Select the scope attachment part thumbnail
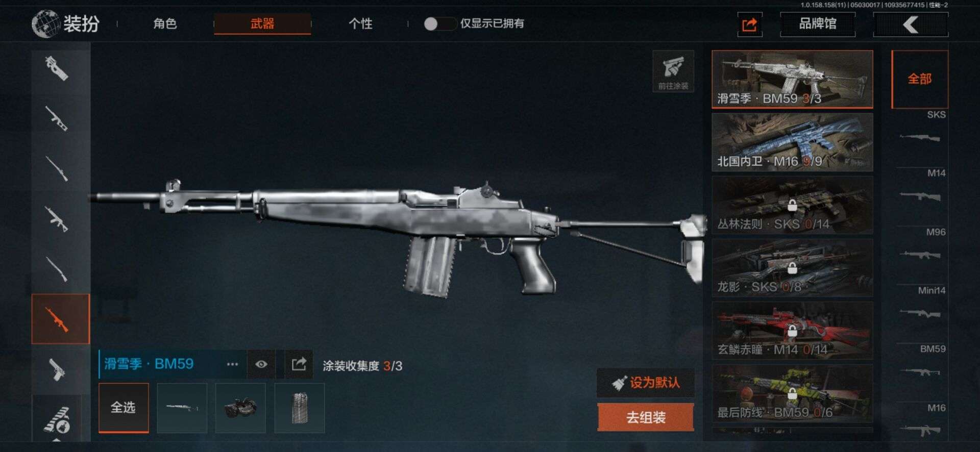Image resolution: width=980 pixels, height=452 pixels. (x=240, y=408)
